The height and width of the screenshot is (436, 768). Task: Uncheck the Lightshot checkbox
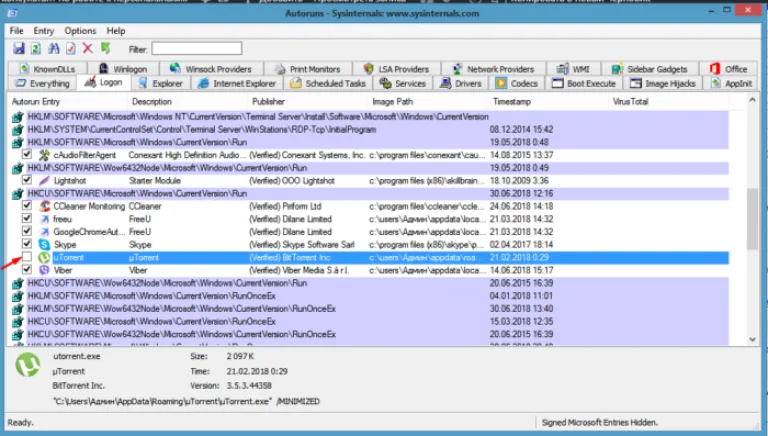[27, 180]
